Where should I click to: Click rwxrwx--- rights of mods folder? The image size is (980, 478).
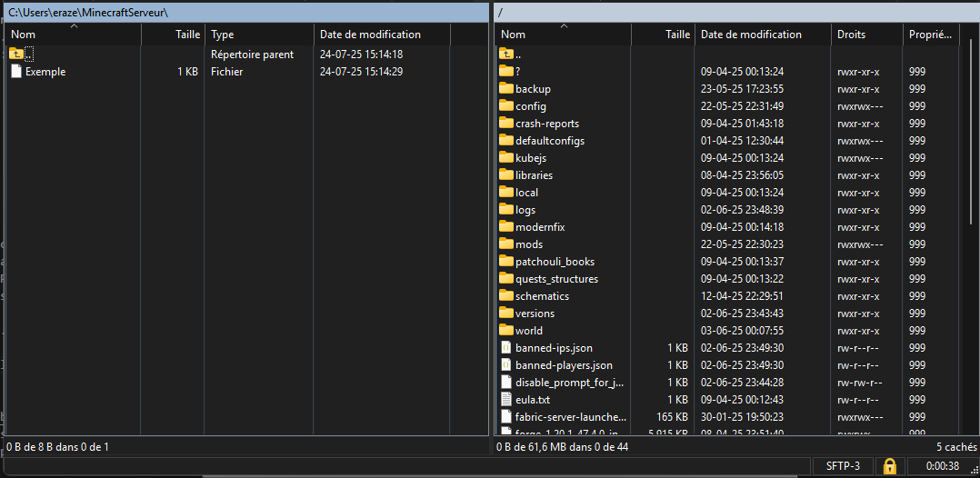click(861, 244)
